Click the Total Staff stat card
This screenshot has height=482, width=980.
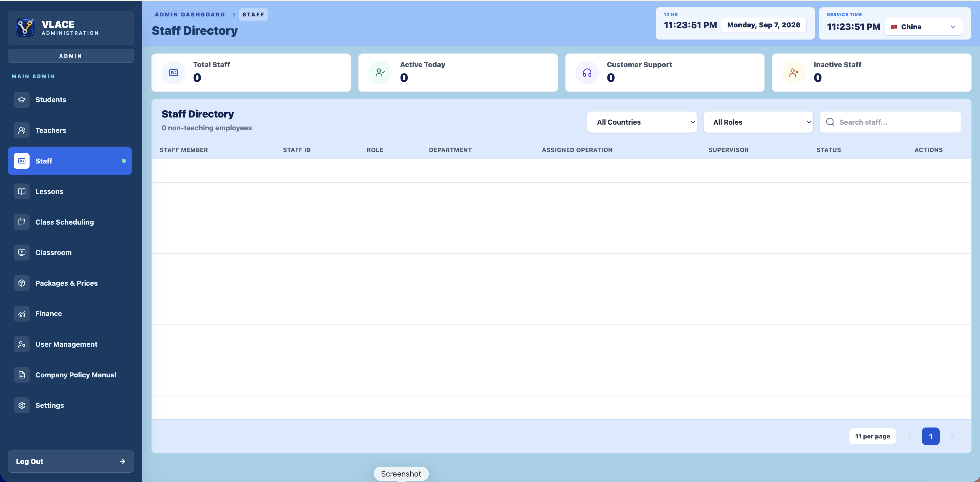coord(251,73)
